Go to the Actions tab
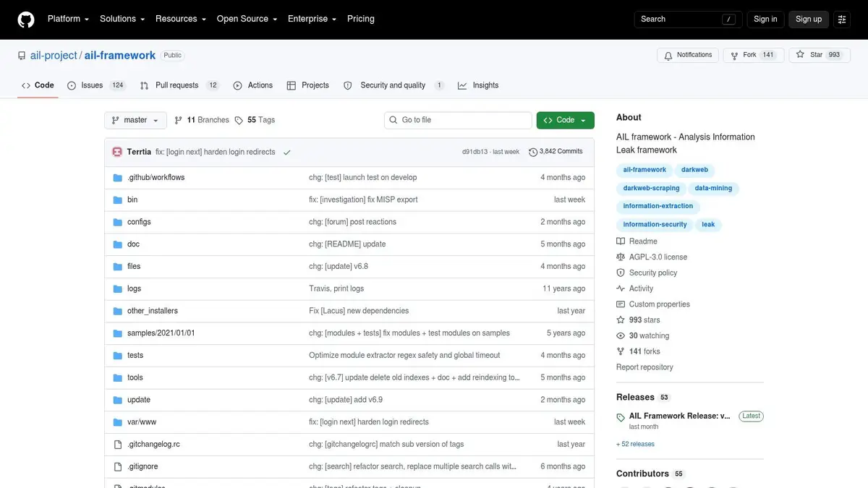The height and width of the screenshot is (488, 868). tap(252, 85)
